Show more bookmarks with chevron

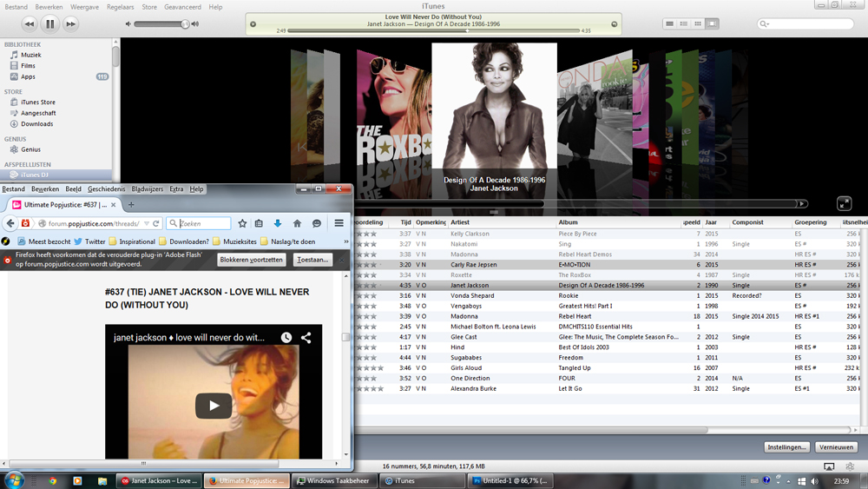tap(346, 241)
